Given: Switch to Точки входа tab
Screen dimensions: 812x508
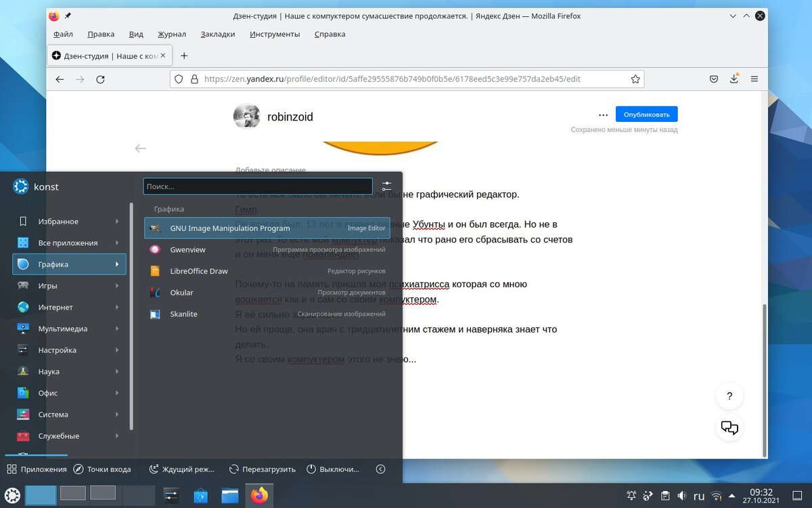Looking at the screenshot, I should (102, 469).
